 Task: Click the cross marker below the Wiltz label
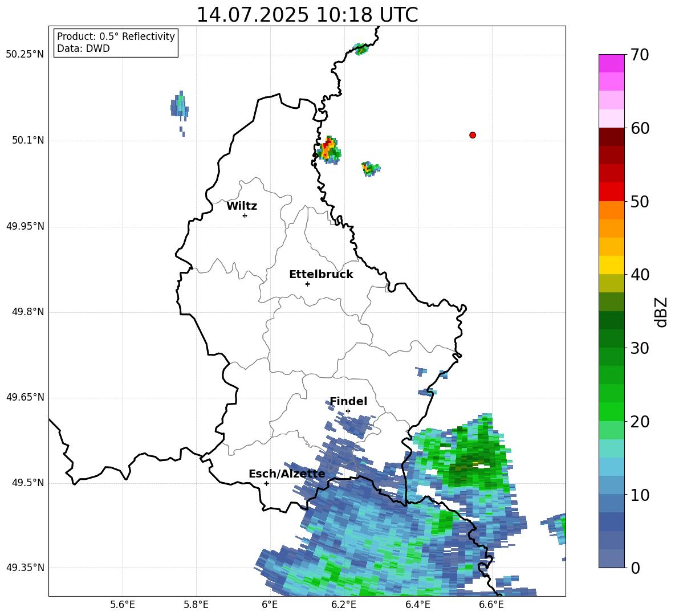[245, 215]
